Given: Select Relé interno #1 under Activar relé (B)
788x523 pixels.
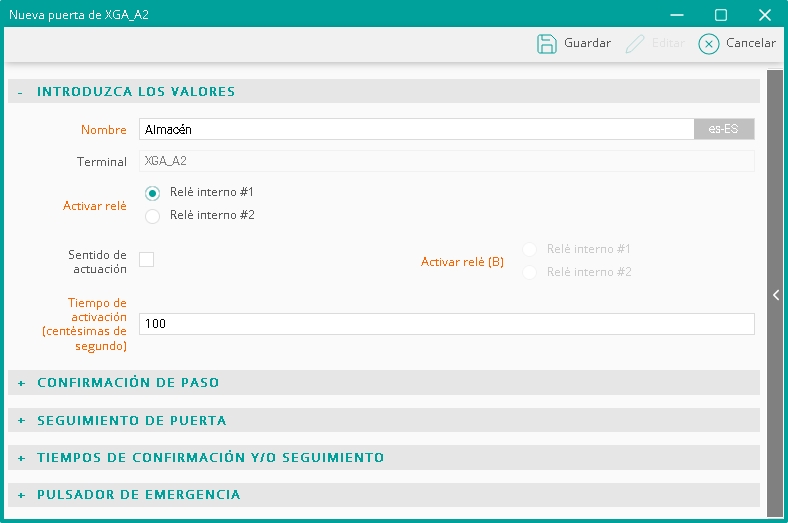Looking at the screenshot, I should coord(530,249).
